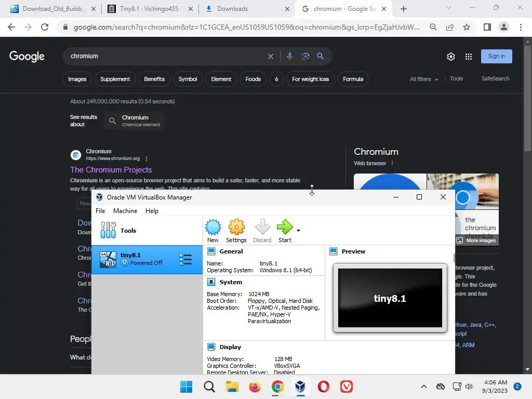Launch Vivaldi from the taskbar
This screenshot has height=399, width=532.
pos(347,387)
